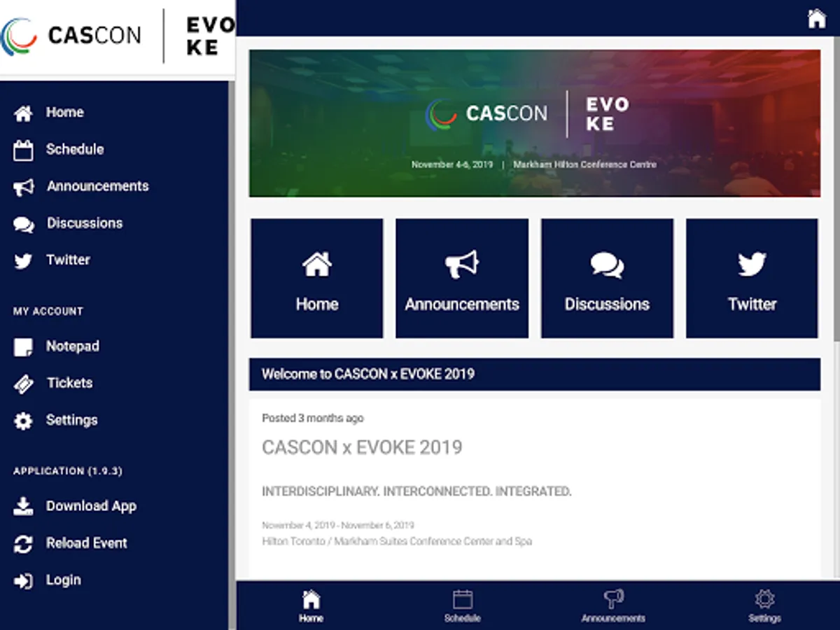
Task: Click the MY ACCOUNT section heading
Action: 48,311
